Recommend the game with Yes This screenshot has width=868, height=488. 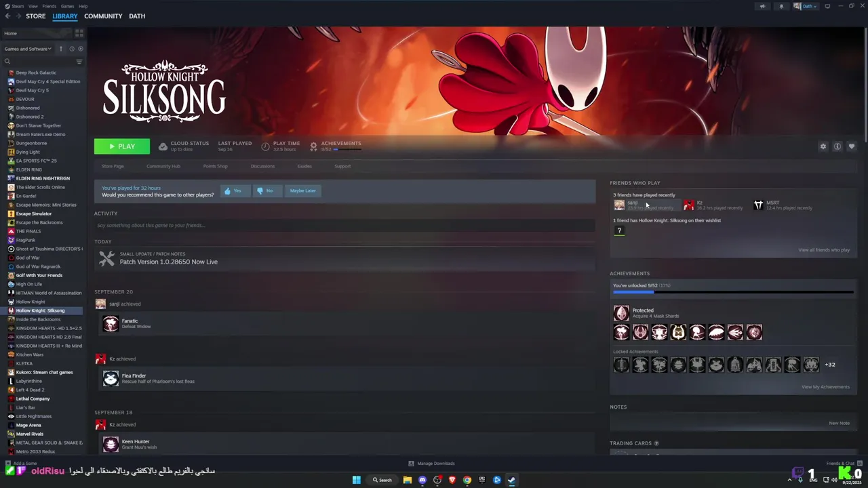coord(235,190)
